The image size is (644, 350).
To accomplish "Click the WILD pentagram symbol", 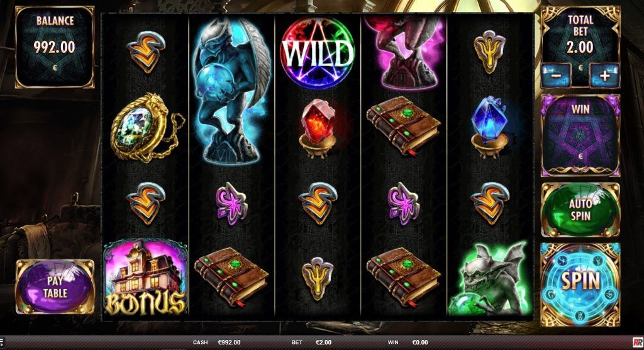I will tap(317, 53).
